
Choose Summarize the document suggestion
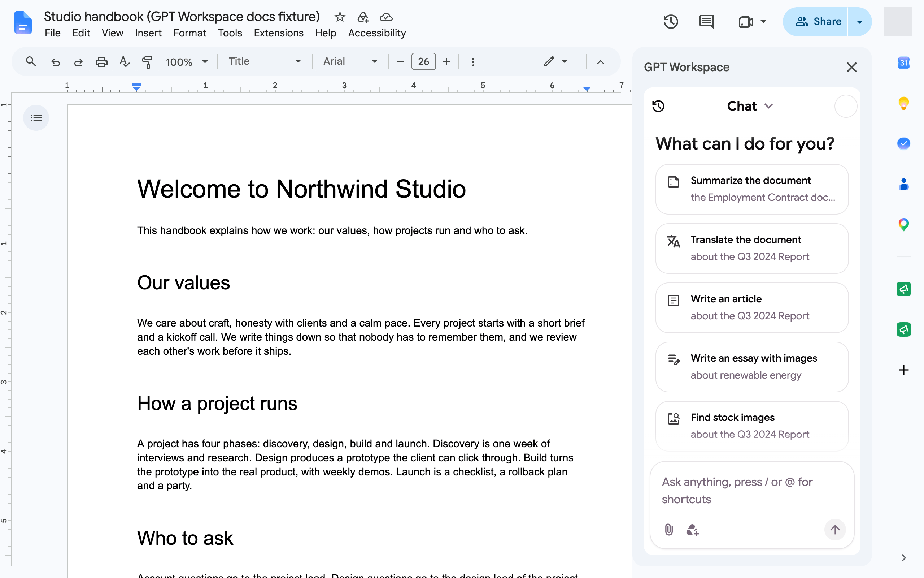pos(752,189)
